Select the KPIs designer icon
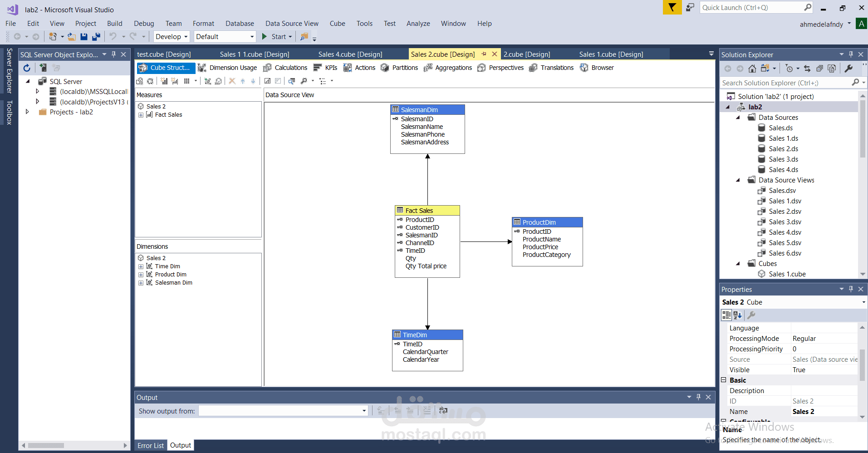Image resolution: width=868 pixels, height=453 pixels. (318, 68)
